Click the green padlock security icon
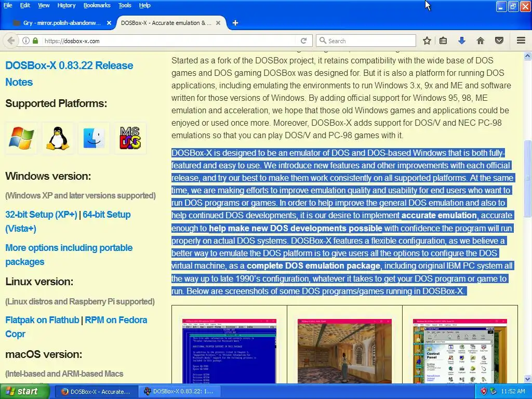Screen dimensions: 532x399 [35, 41]
